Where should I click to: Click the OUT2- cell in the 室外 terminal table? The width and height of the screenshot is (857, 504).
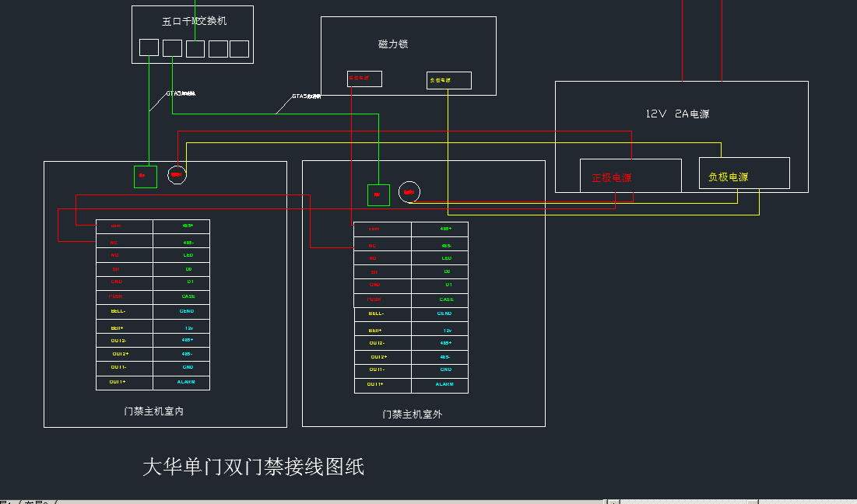pos(383,344)
